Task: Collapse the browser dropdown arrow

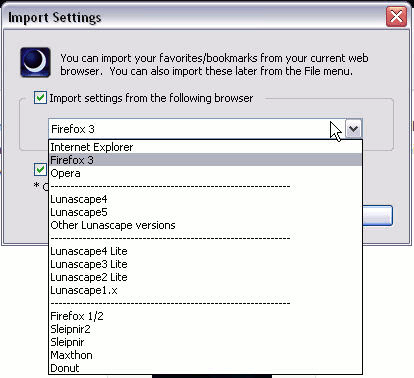Action: [x=353, y=129]
